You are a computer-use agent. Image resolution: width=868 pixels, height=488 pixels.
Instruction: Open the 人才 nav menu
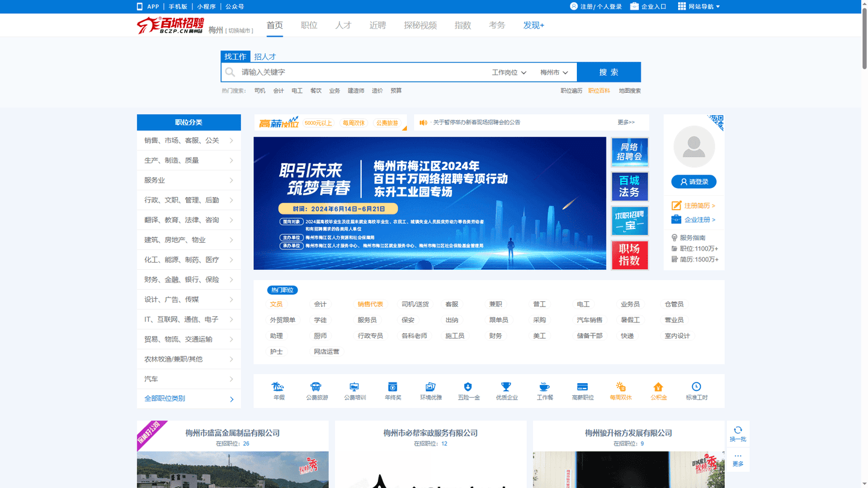click(x=344, y=25)
